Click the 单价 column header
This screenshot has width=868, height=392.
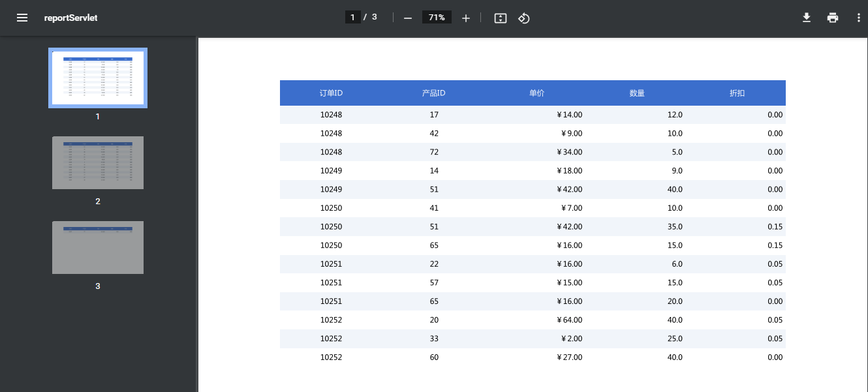536,93
